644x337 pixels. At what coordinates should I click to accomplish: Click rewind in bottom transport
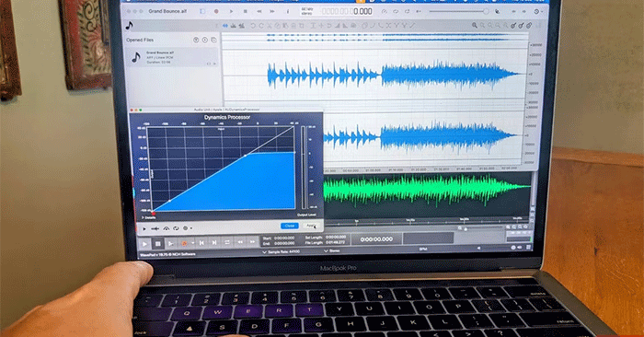click(x=240, y=242)
